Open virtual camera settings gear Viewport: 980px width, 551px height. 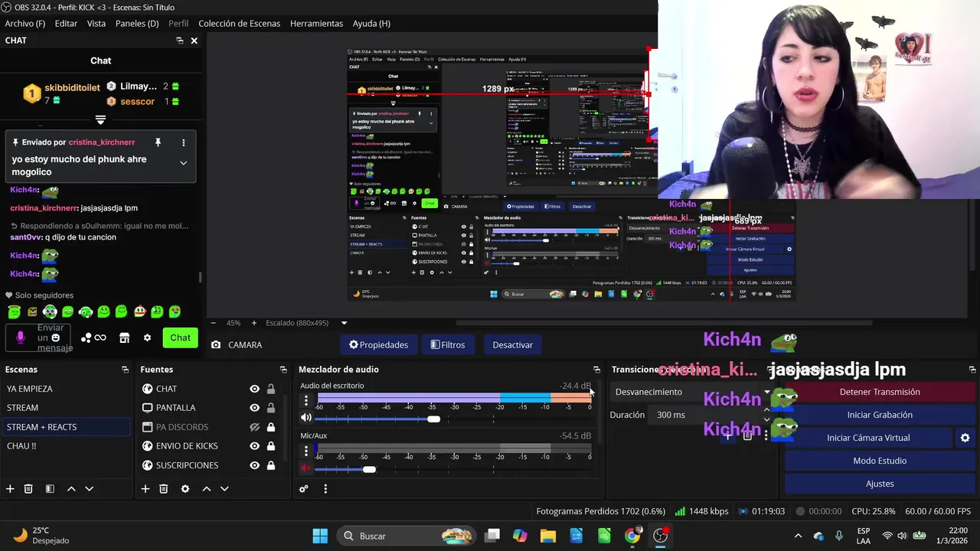[x=965, y=438]
